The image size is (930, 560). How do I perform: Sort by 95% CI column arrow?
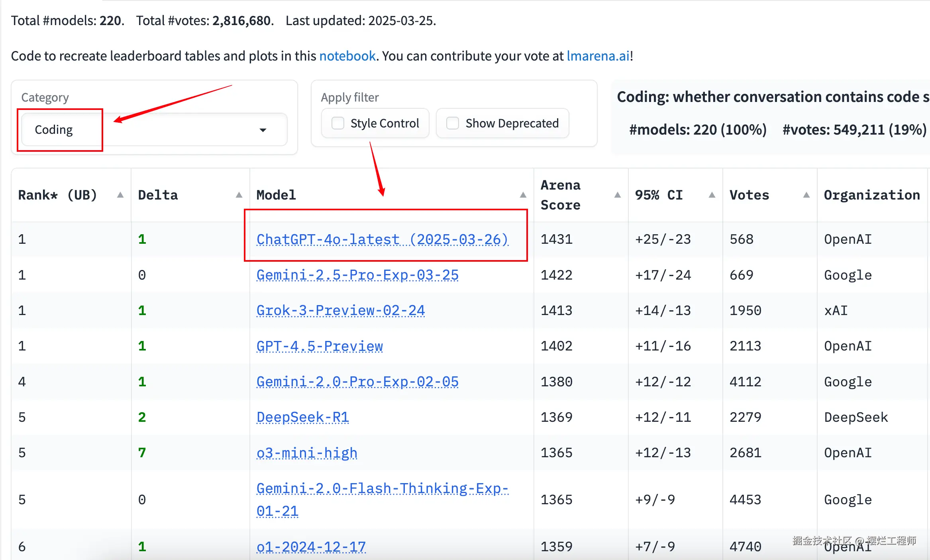pos(712,195)
